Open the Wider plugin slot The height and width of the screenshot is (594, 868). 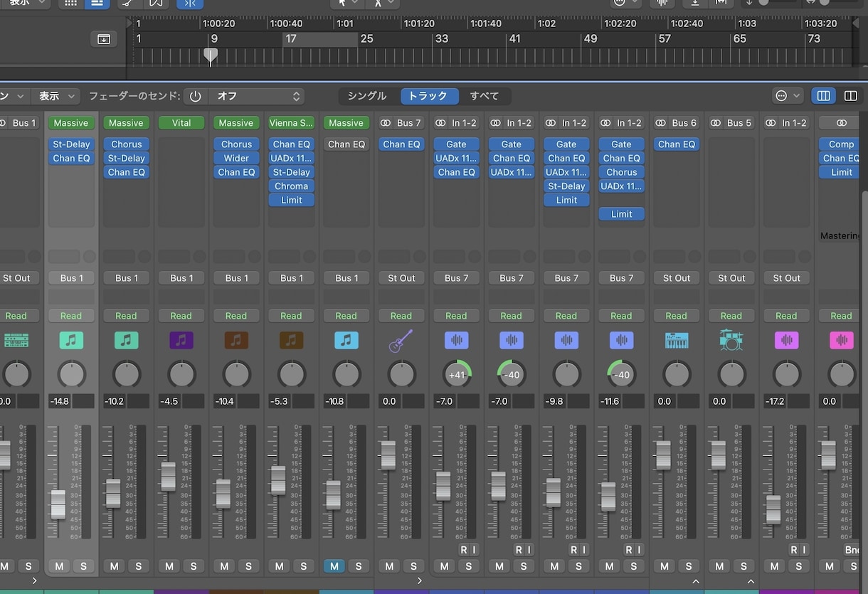click(236, 158)
